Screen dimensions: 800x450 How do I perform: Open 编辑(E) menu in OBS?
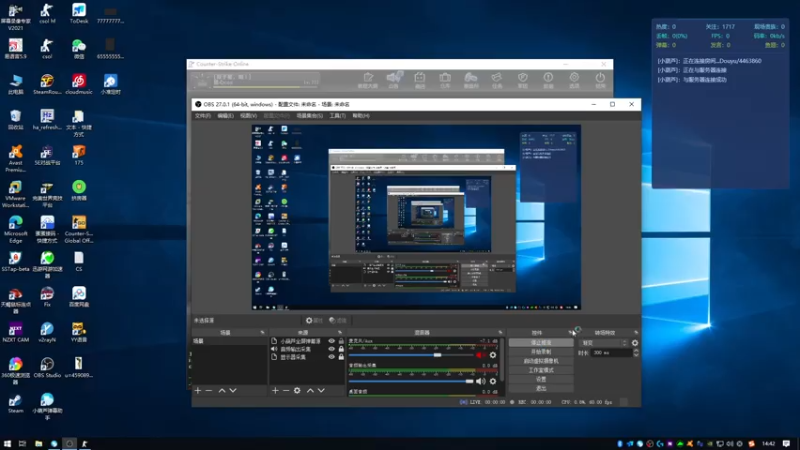[x=226, y=116]
